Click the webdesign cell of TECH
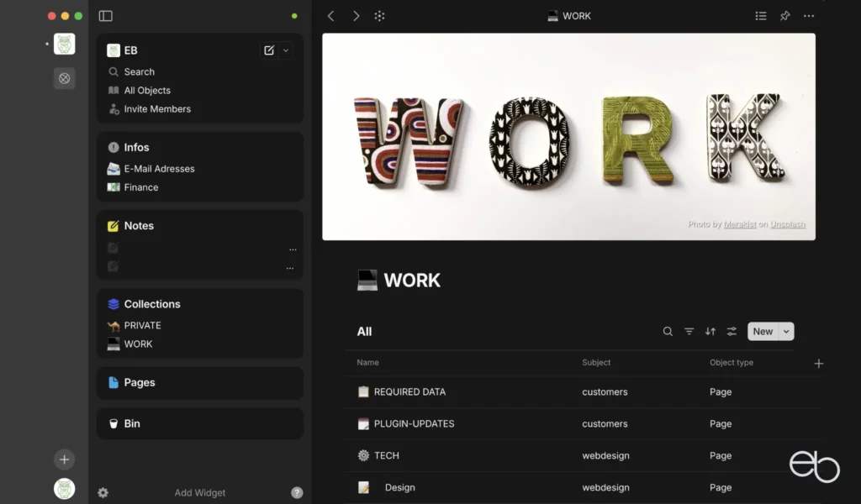Screen dimensions: 861x504 click(x=605, y=456)
